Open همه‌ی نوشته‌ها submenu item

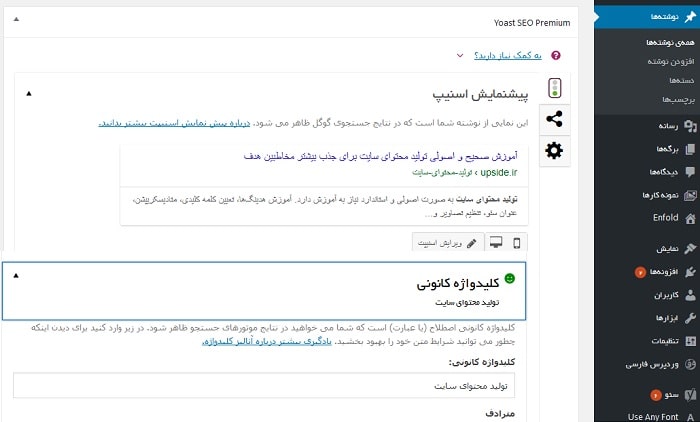click(670, 42)
